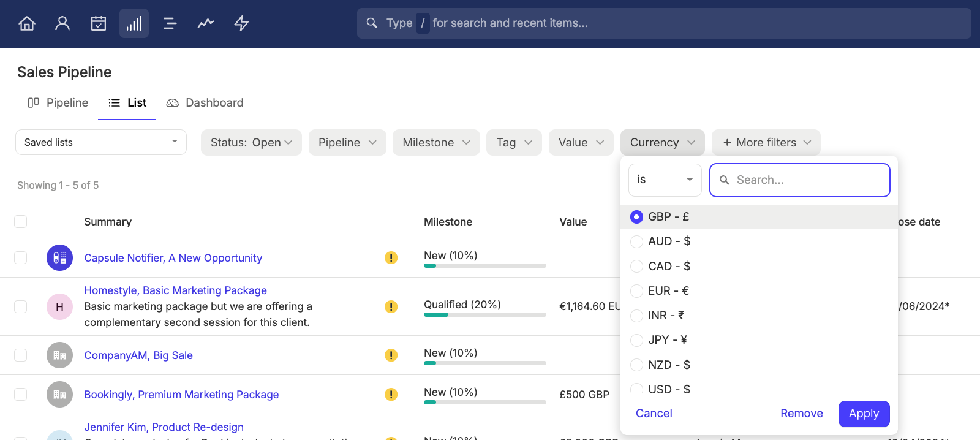Click the warning icon for Capsule Notifier
980x440 pixels.
pyautogui.click(x=391, y=257)
